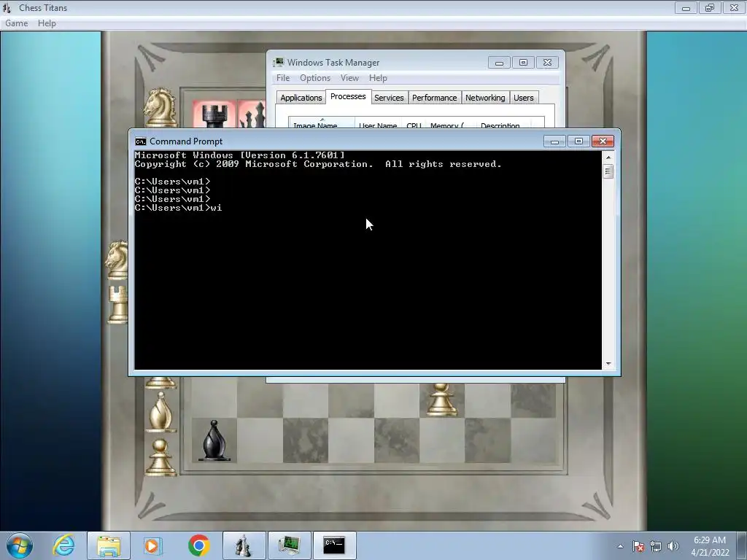Sort processes by Description column
Viewport: 747px width, 560px height.
pos(503,122)
